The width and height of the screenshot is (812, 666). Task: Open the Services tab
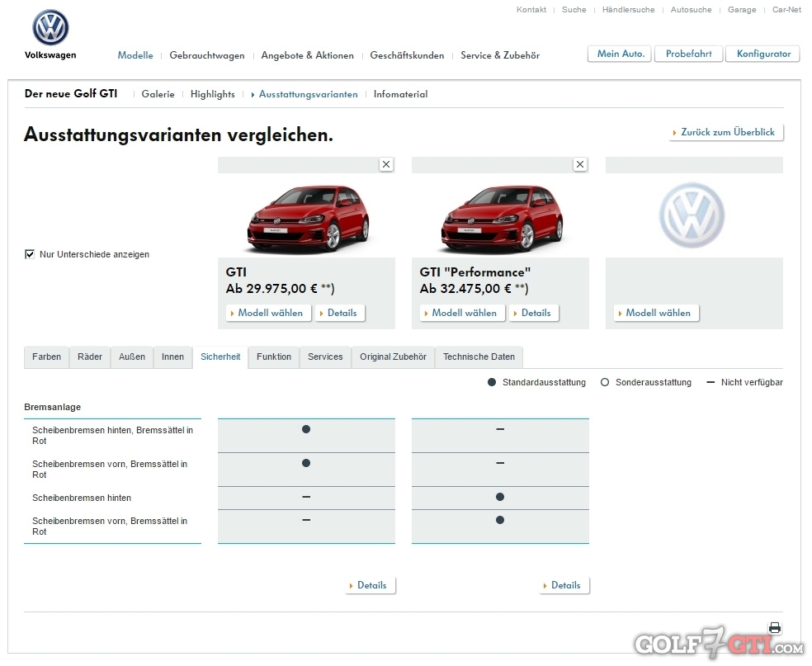point(325,357)
